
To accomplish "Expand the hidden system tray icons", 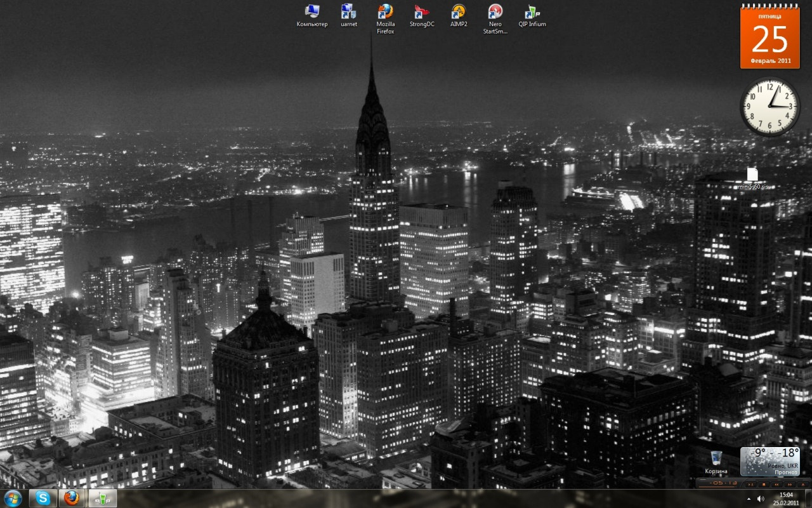I will coord(749,498).
